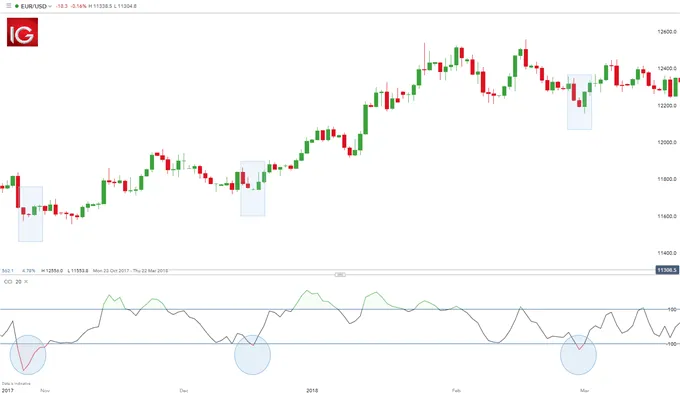Remove the CCI 20 indicator
The image size is (680, 393).
[x=26, y=282]
